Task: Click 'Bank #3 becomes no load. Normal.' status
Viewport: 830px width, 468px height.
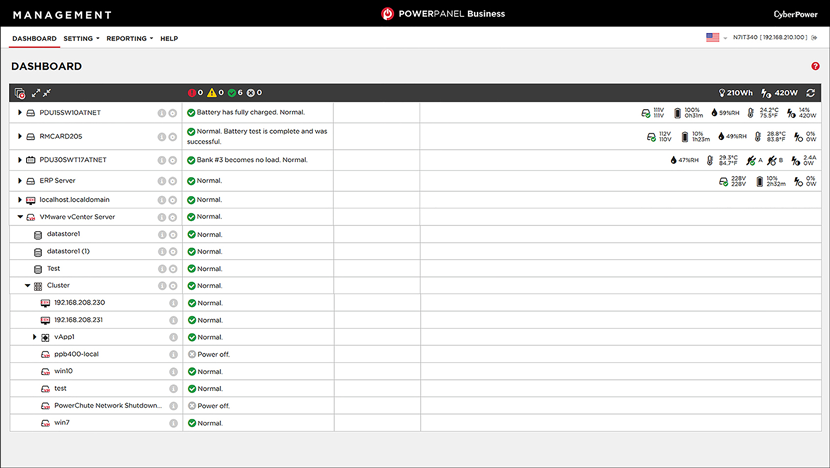Action: point(252,160)
